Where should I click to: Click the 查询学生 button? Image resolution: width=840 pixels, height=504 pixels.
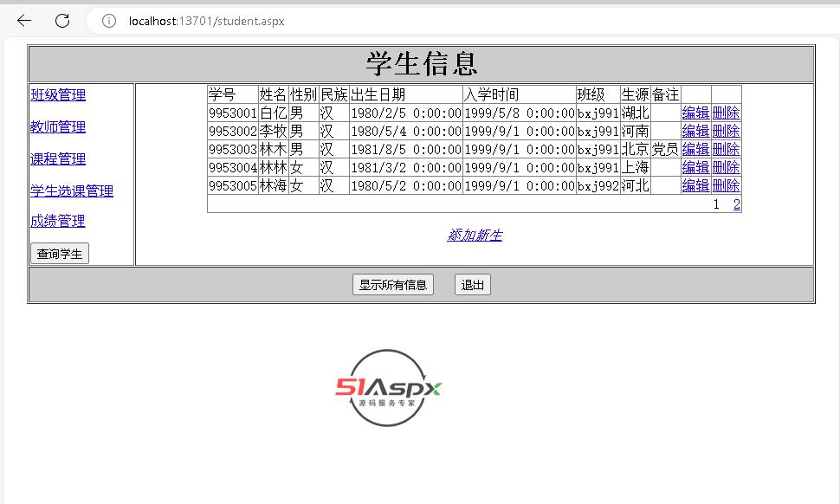point(60,254)
